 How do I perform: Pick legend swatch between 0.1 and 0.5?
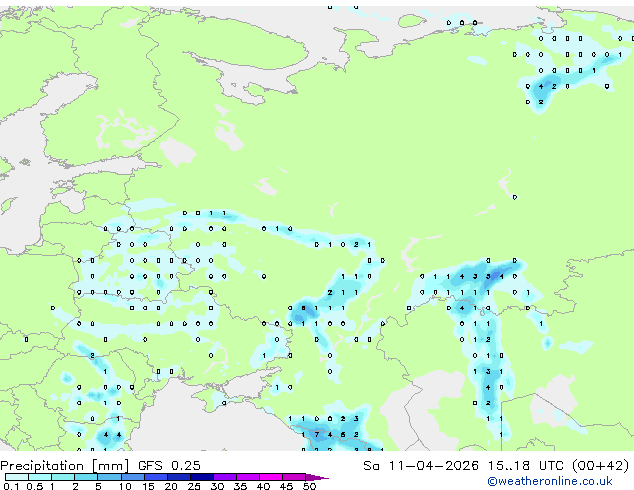tap(17, 477)
